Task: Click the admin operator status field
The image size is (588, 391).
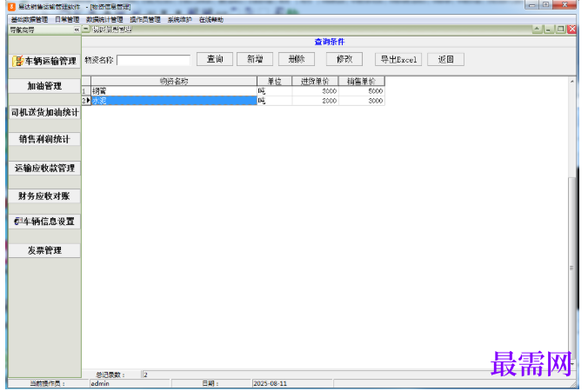Action: click(x=130, y=383)
